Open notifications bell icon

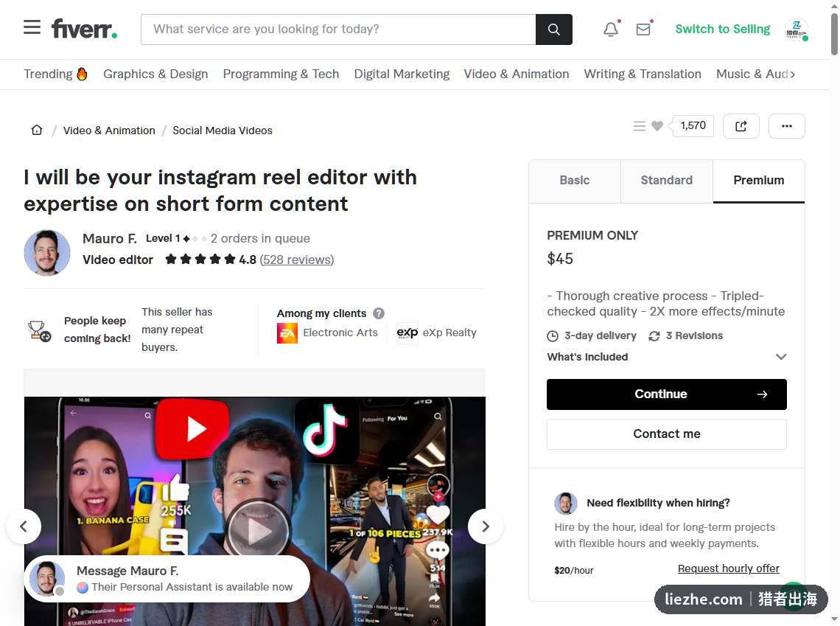click(x=611, y=29)
